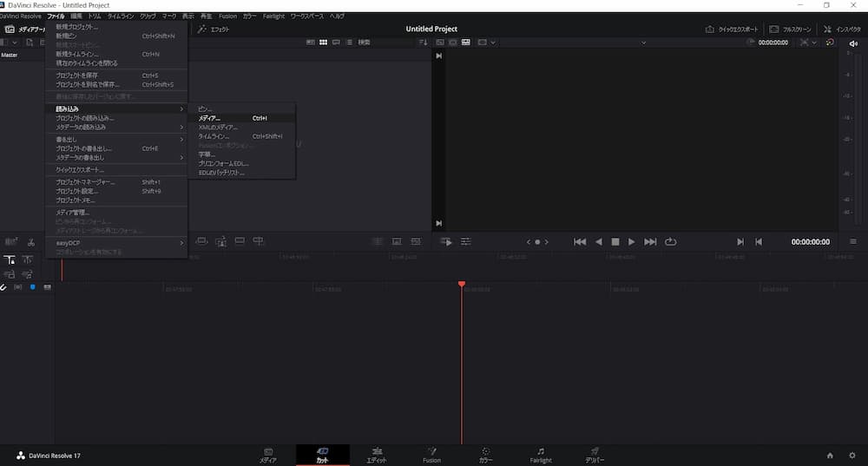This screenshot has height=466, width=868.
Task: Switch to the カラー page tab
Action: (485, 455)
